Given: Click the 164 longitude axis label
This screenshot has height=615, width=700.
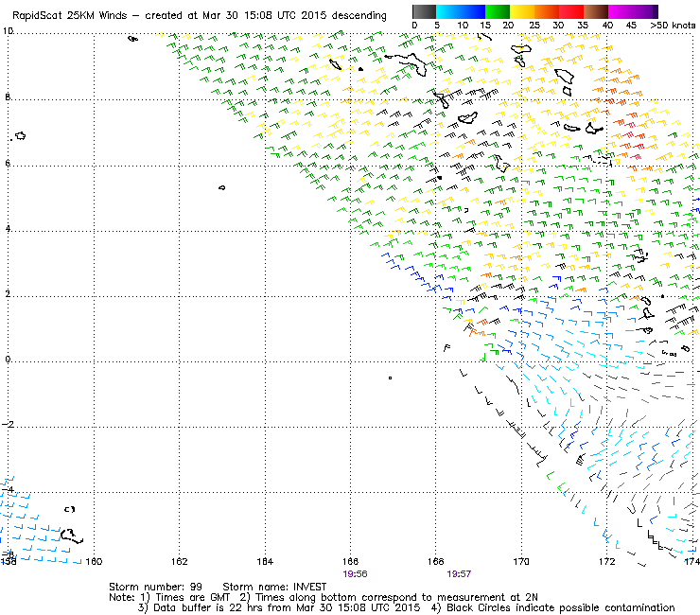Looking at the screenshot, I should tap(265, 562).
